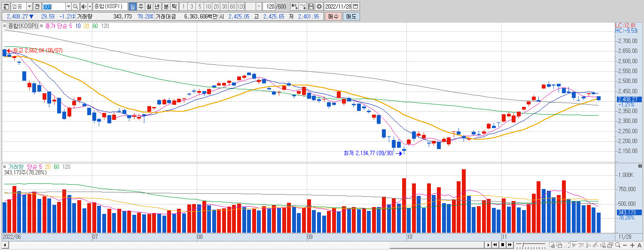This screenshot has width=644, height=250.
Task: Open the 업종 category dropdown
Action: (29, 7)
